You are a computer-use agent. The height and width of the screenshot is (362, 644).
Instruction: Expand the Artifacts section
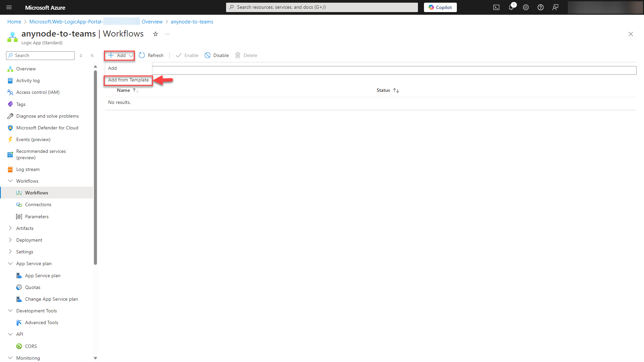click(x=25, y=228)
